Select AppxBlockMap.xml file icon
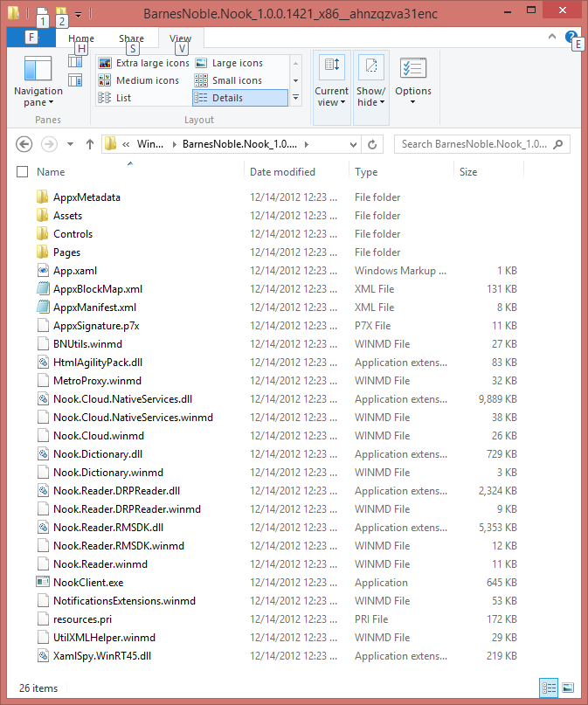 point(43,288)
